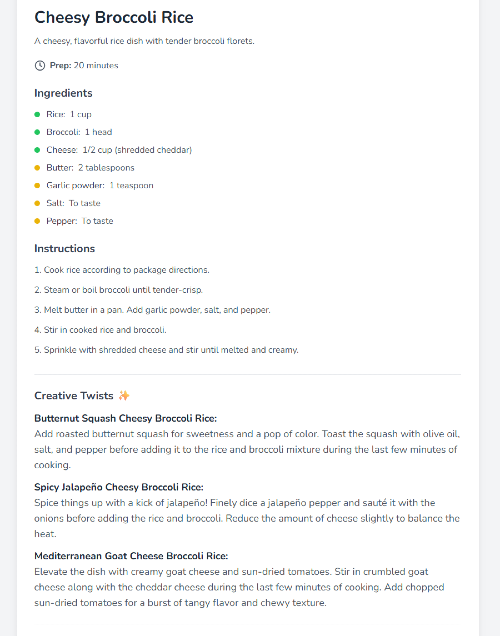Click the Cheesy Broccoli Rice title
The height and width of the screenshot is (636, 500).
point(114,17)
